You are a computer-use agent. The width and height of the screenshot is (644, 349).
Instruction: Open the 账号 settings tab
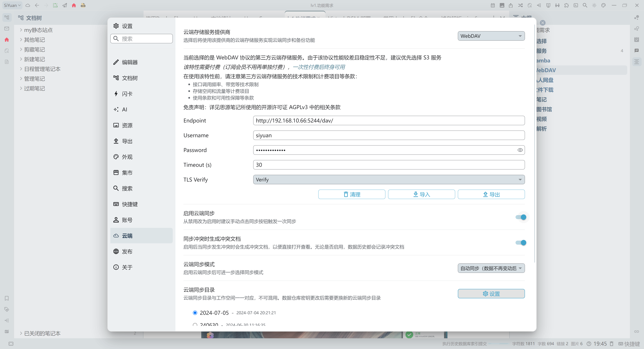point(141,220)
